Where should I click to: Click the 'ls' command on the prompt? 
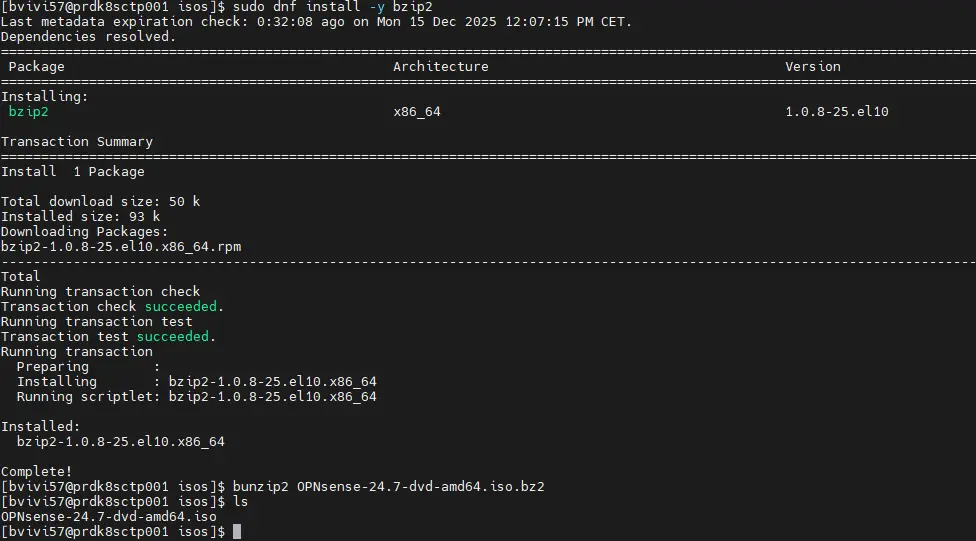coord(240,502)
